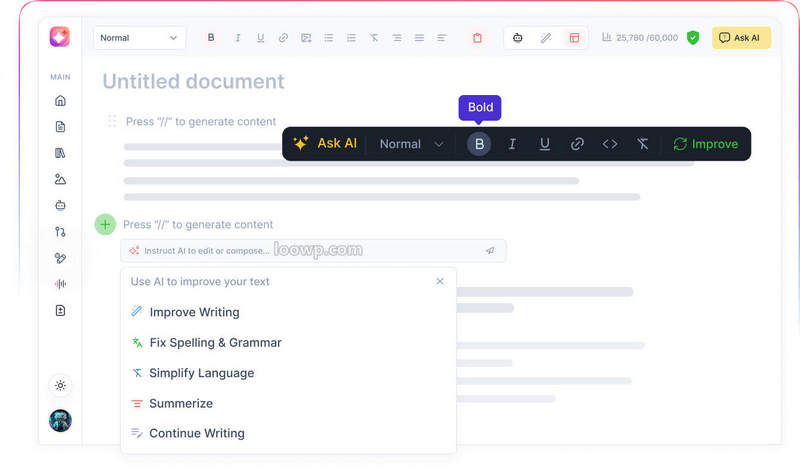Clear formatting from the floating dark toolbar

click(x=642, y=144)
